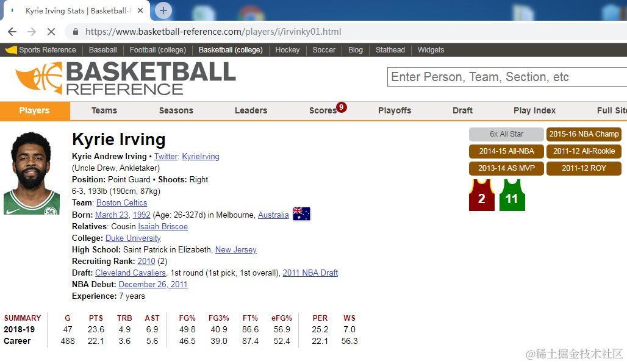Open the New Jersey high school link

point(236,249)
